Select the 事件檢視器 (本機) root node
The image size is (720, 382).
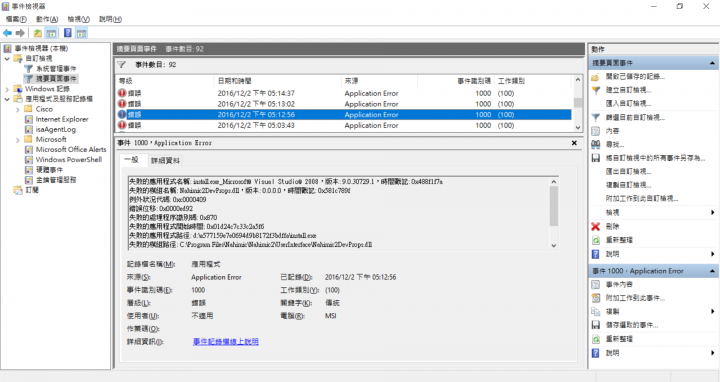pyautogui.click(x=41, y=49)
